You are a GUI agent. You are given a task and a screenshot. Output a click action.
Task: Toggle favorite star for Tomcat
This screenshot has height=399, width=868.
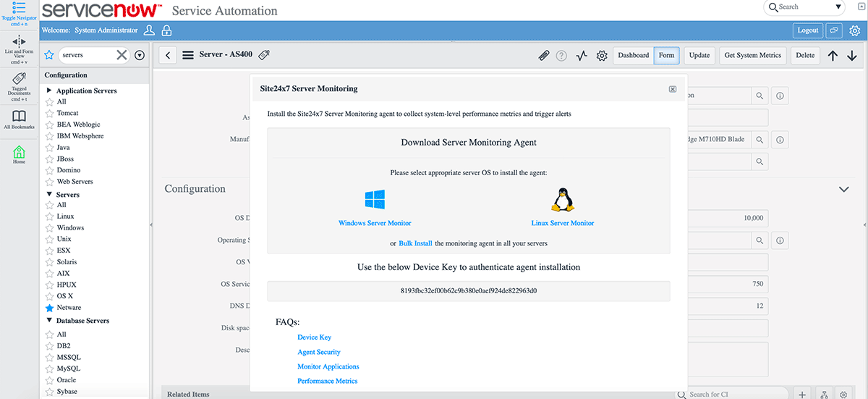[x=49, y=114]
